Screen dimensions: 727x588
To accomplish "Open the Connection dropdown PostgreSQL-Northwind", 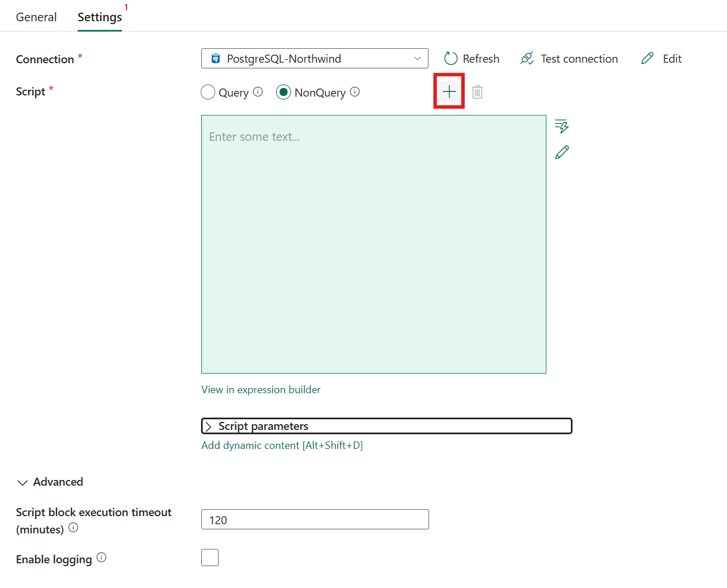I will coord(315,59).
